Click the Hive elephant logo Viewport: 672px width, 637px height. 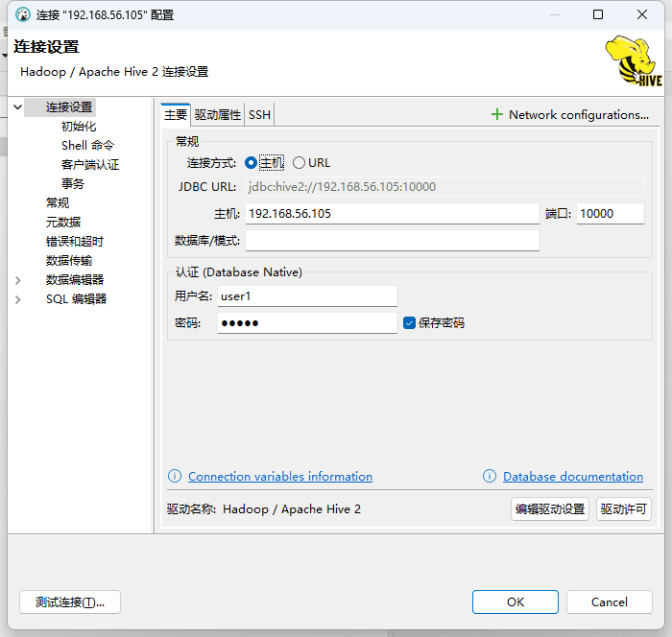point(634,60)
